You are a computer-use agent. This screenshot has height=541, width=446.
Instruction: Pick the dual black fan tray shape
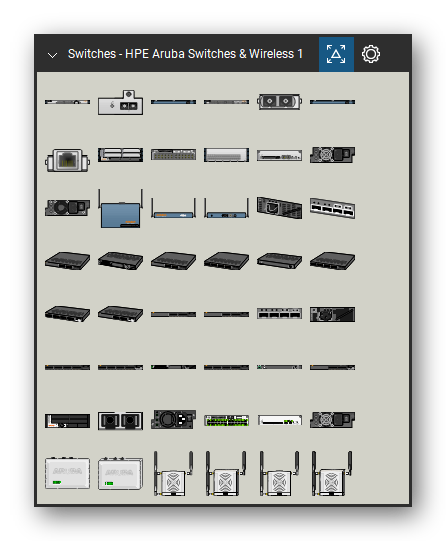tap(120, 421)
